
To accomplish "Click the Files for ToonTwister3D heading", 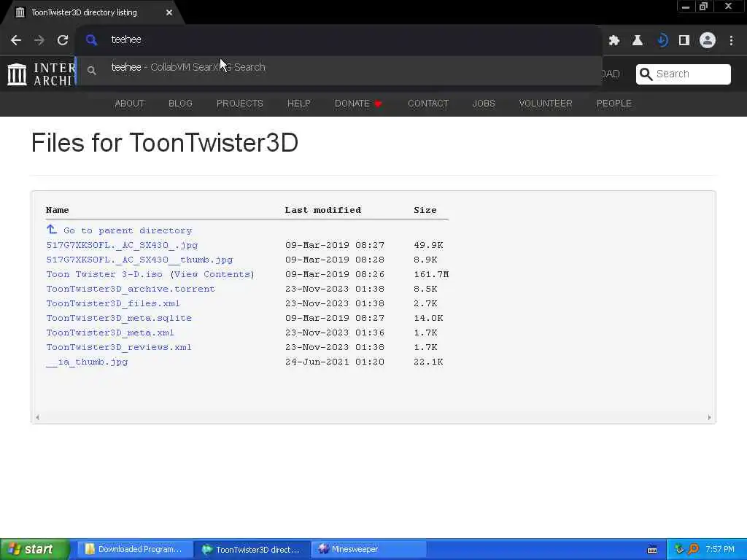I will [x=165, y=142].
